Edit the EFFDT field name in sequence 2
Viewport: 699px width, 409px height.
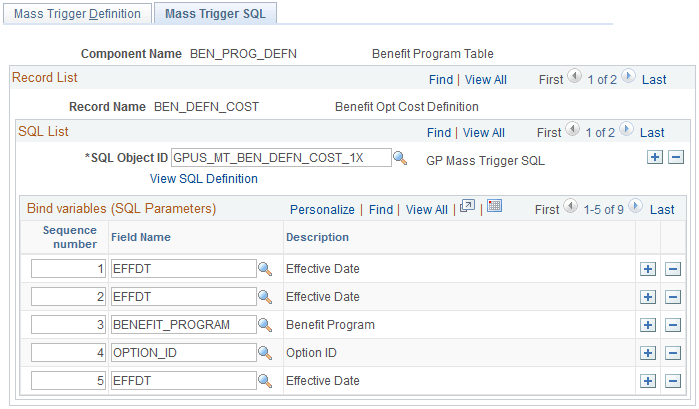click(184, 297)
